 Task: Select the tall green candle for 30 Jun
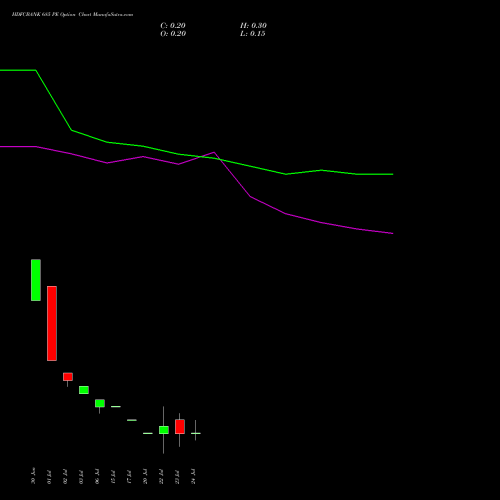(x=36, y=280)
